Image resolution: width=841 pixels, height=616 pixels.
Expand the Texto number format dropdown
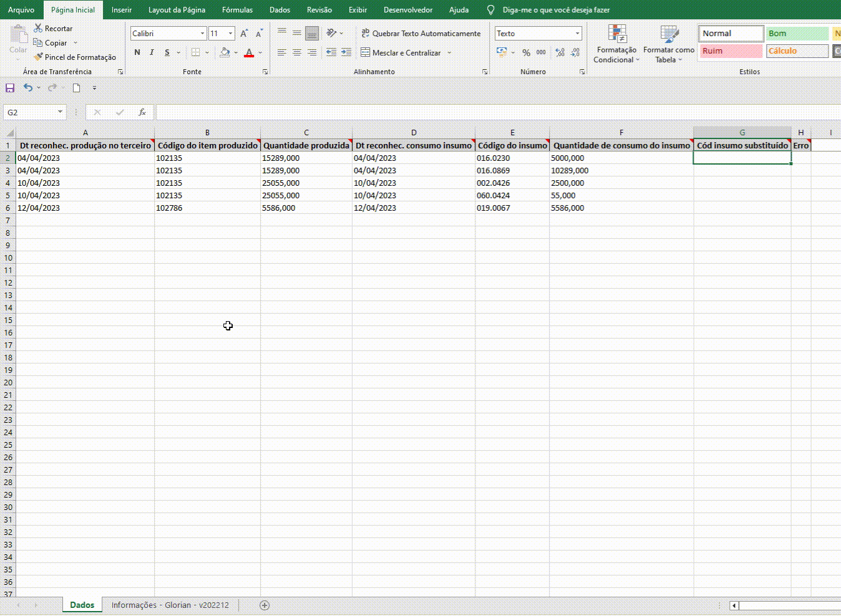577,34
